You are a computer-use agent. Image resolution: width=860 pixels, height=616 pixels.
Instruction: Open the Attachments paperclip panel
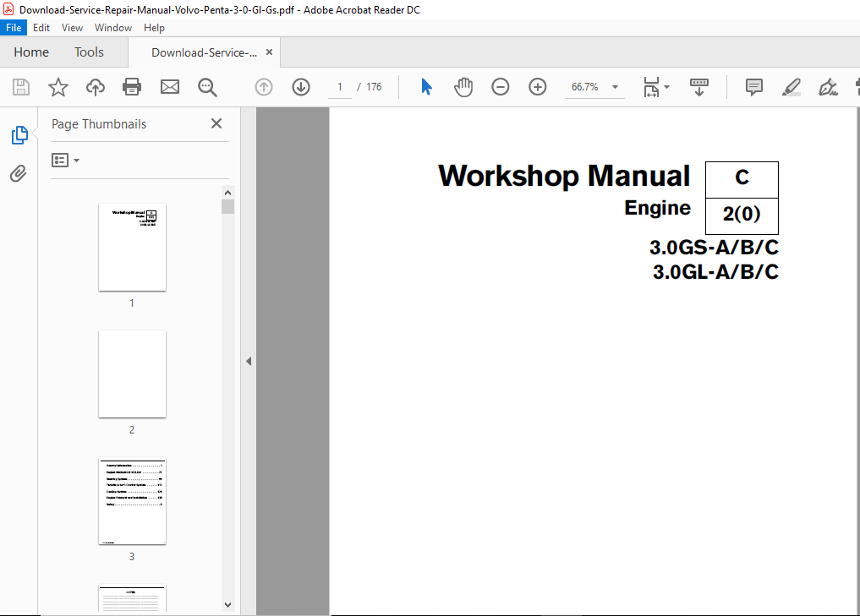(x=18, y=174)
